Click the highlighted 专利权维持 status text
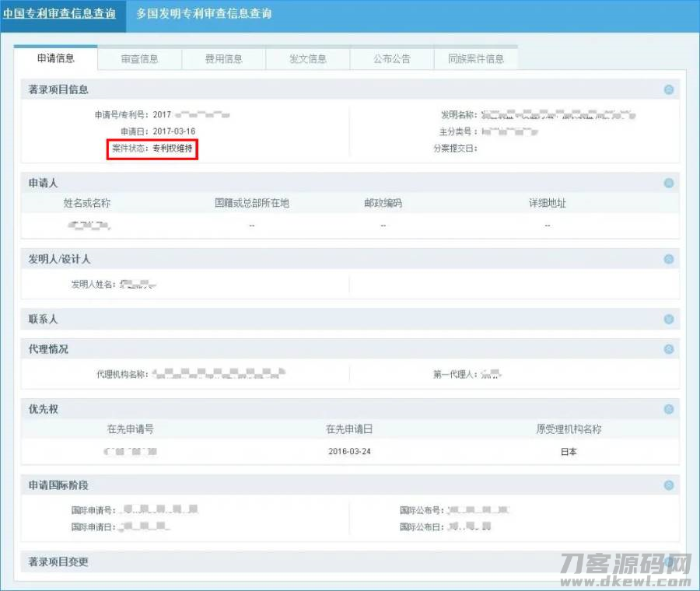The image size is (700, 591). coord(172,150)
